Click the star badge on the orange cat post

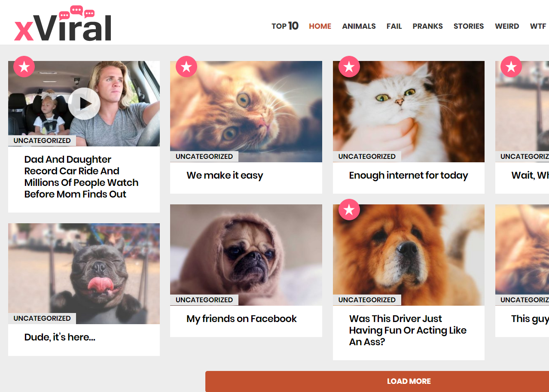186,67
